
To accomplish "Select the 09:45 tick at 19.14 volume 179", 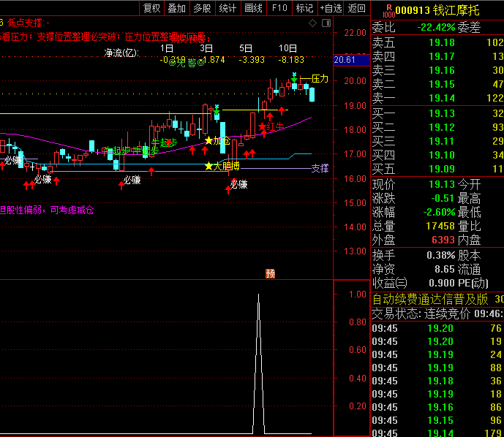I will (x=437, y=433).
